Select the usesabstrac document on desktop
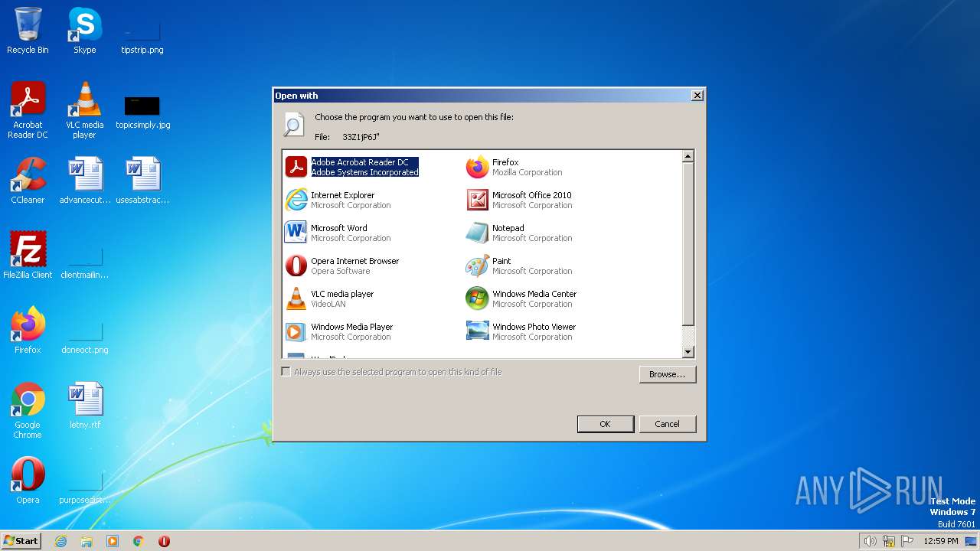 (x=142, y=181)
